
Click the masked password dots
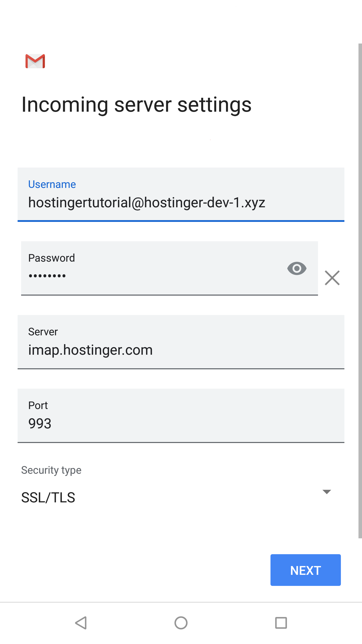(47, 276)
